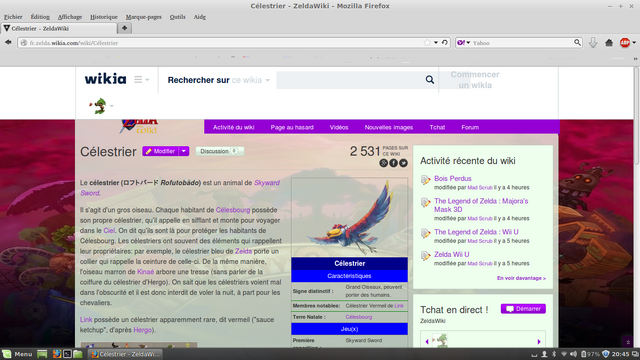Expand the arrow next to the Modifier button
Viewport: 640px width, 360px height.
click(184, 151)
